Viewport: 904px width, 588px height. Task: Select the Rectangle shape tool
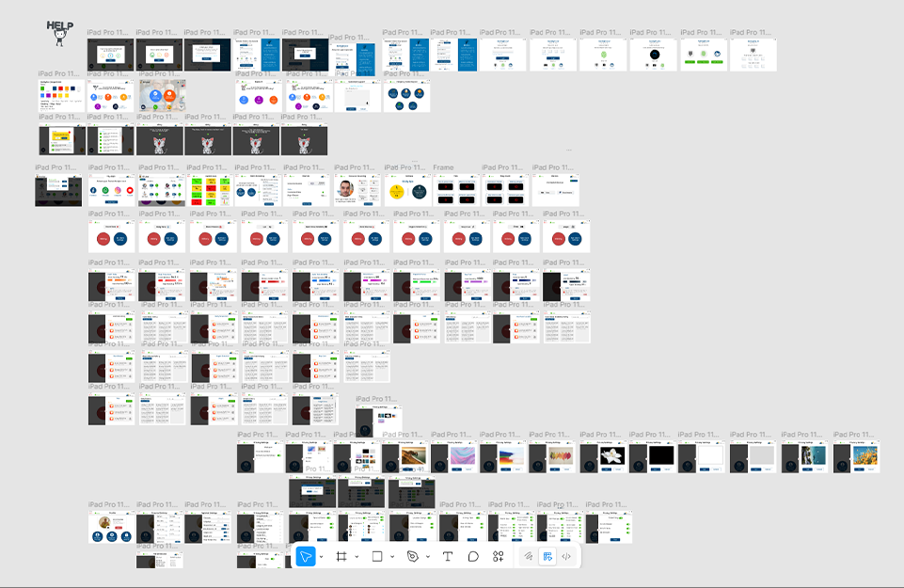377,556
